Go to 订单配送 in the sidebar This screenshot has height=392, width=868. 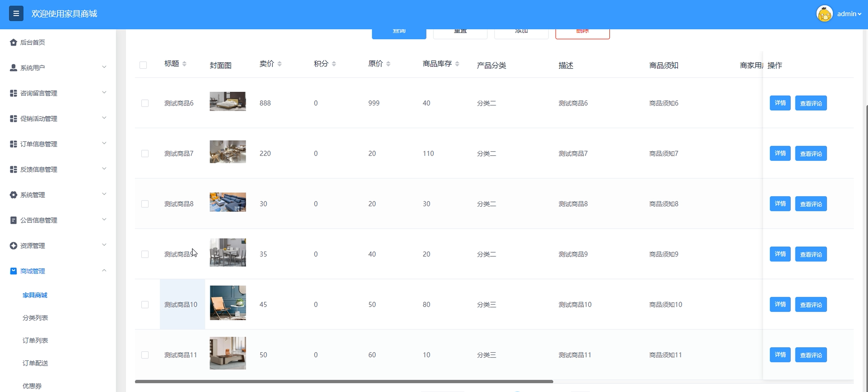(x=35, y=363)
